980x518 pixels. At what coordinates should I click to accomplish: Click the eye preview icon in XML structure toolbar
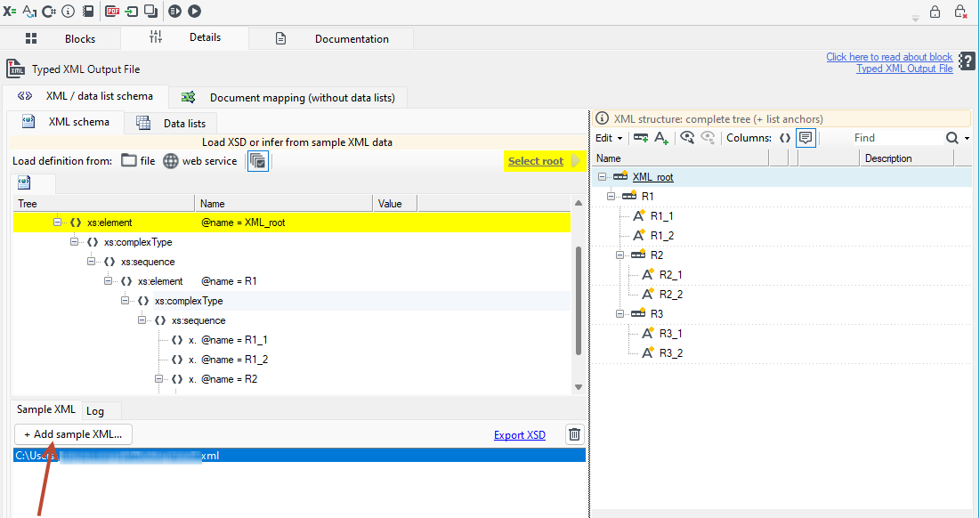[x=687, y=138]
